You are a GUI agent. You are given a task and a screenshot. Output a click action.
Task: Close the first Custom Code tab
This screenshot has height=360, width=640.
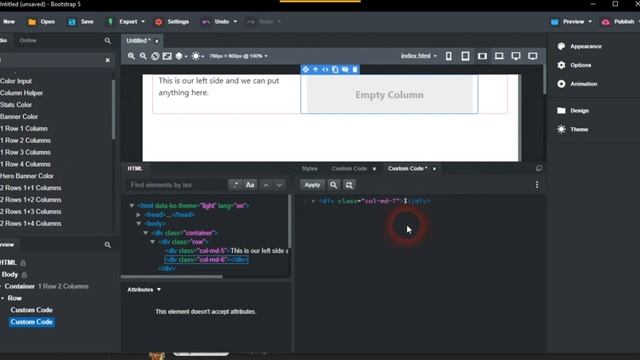(x=374, y=169)
